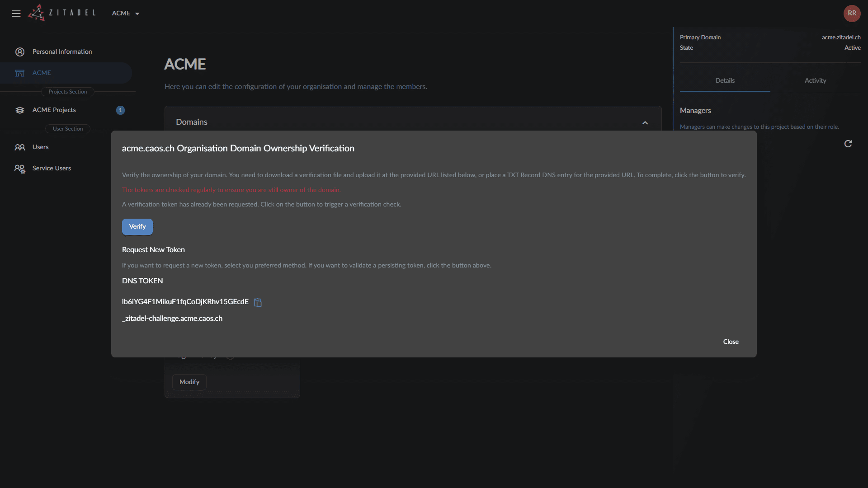Click the ZITADEL logo
Screen dimensions: 868x488
tap(62, 13)
